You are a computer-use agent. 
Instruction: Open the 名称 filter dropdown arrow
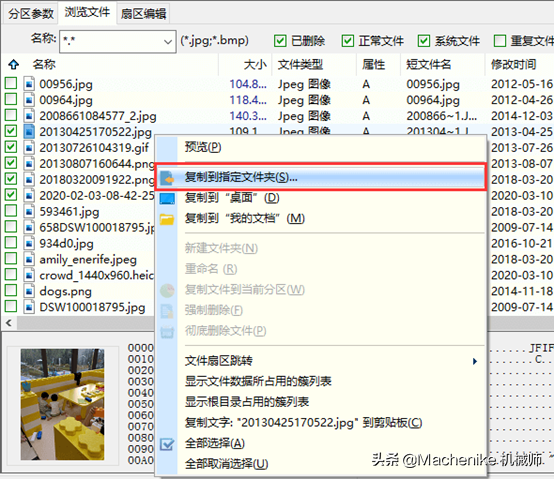[x=168, y=42]
